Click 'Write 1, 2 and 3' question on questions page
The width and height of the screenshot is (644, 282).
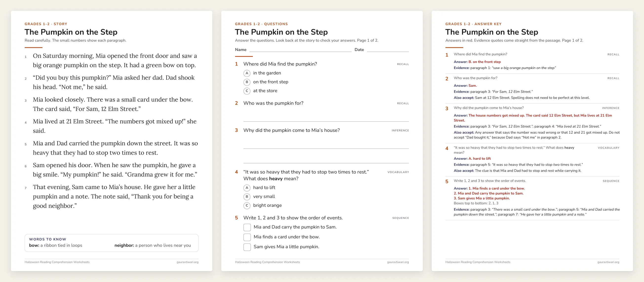[293, 218]
